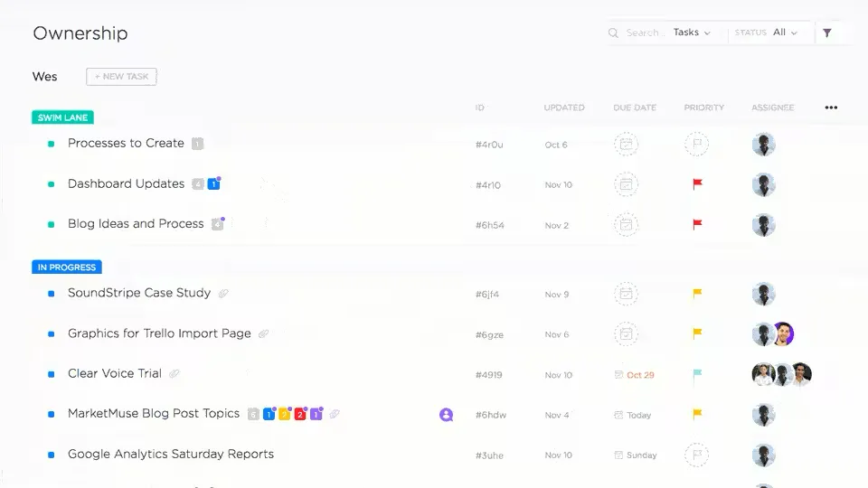Collapse the SWIM LANE group

[x=62, y=117]
